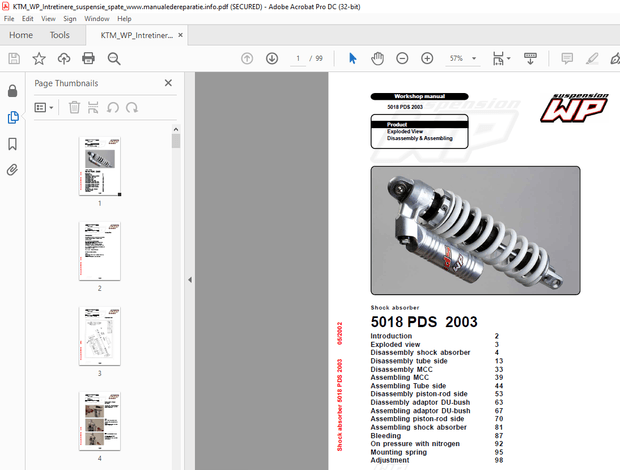Click the 5018 PDS 2003 heading
This screenshot has height=470, width=620.
click(x=424, y=322)
